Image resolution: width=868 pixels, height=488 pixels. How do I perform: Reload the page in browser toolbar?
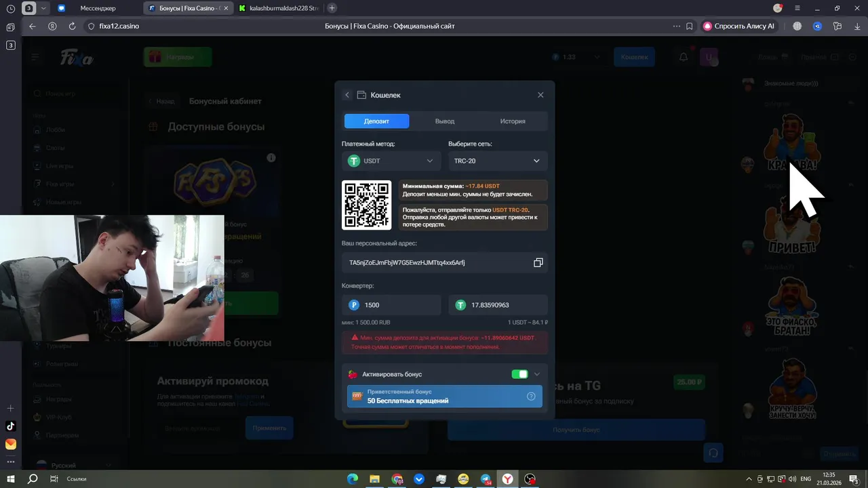point(73,26)
